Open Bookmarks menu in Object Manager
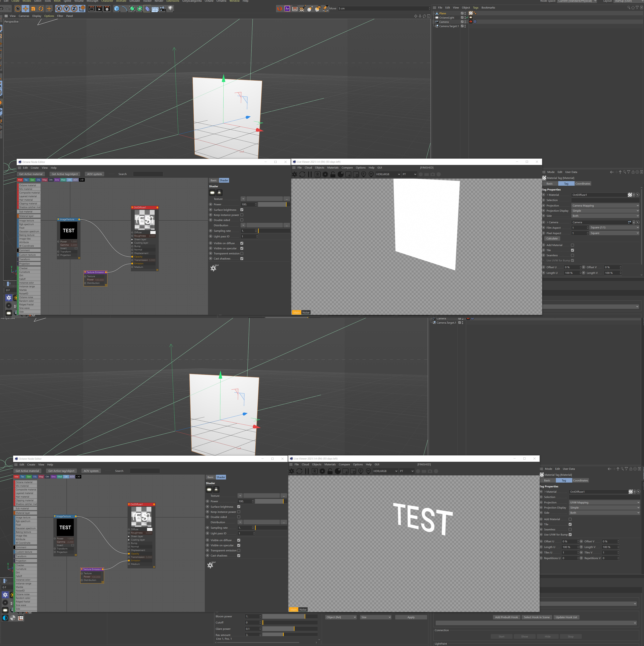644x646 pixels. point(488,8)
